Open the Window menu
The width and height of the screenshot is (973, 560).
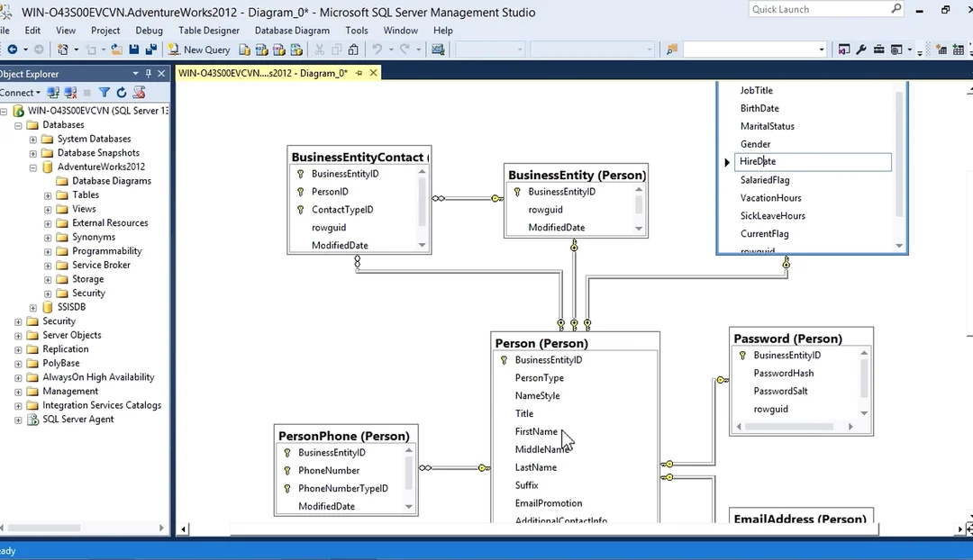pyautogui.click(x=400, y=30)
